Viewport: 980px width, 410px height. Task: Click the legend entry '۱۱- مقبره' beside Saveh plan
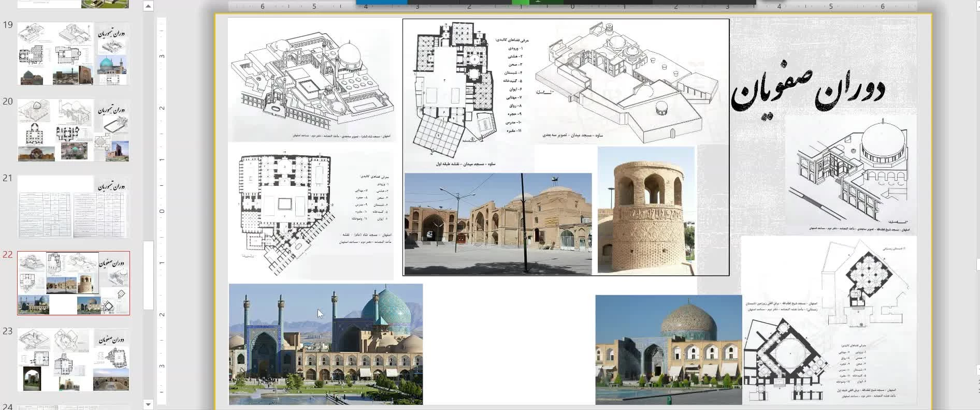[x=513, y=130]
